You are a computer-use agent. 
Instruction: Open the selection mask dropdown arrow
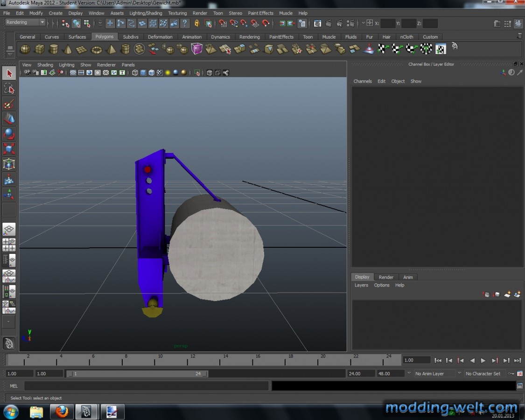click(x=100, y=23)
